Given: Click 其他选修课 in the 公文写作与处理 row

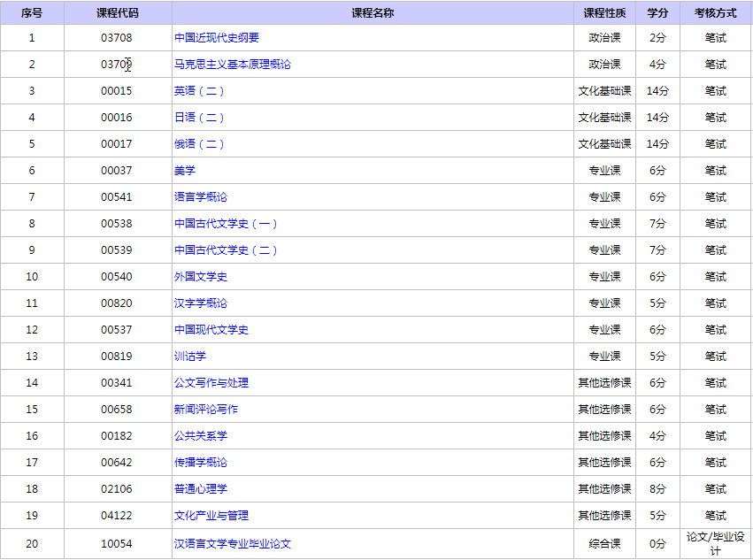Looking at the screenshot, I should (604, 382).
